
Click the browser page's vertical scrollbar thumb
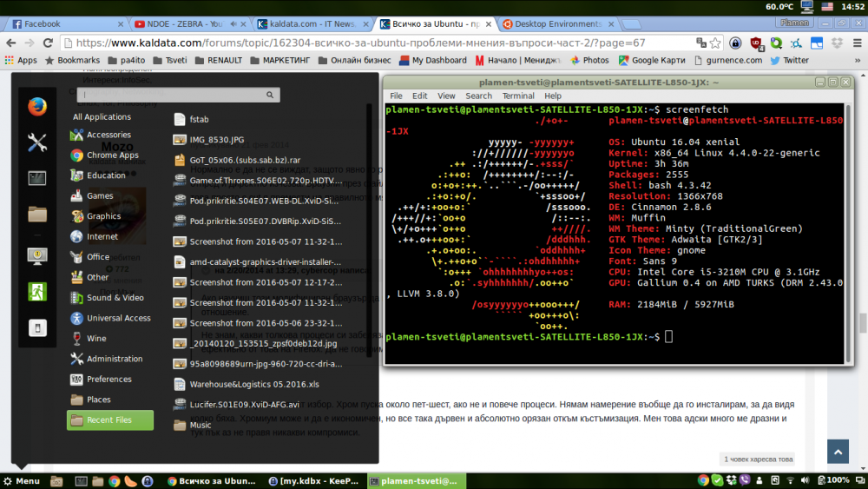(863, 323)
